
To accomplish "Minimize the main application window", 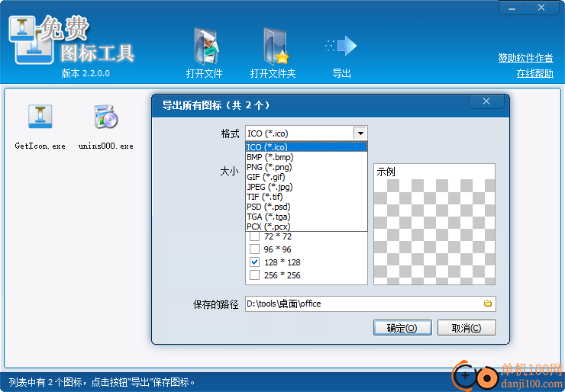I will tap(512, 8).
